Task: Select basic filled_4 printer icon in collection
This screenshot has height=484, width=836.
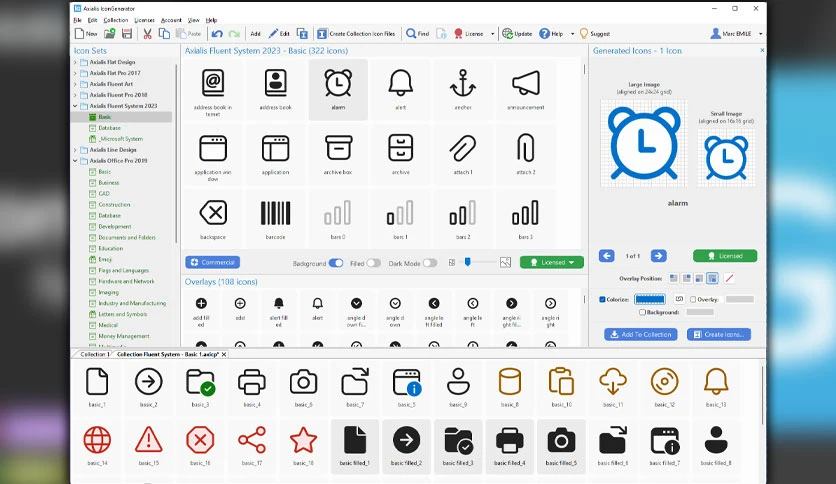Action: [510, 446]
